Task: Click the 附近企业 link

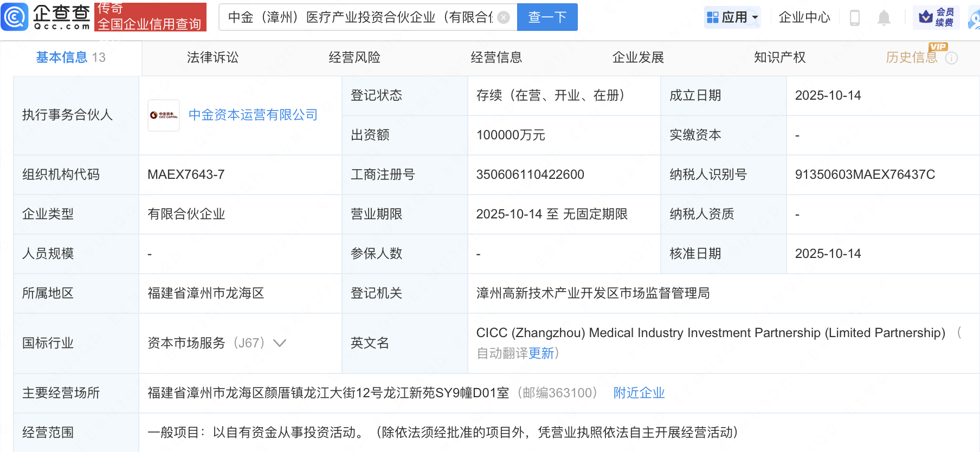Action: 639,393
